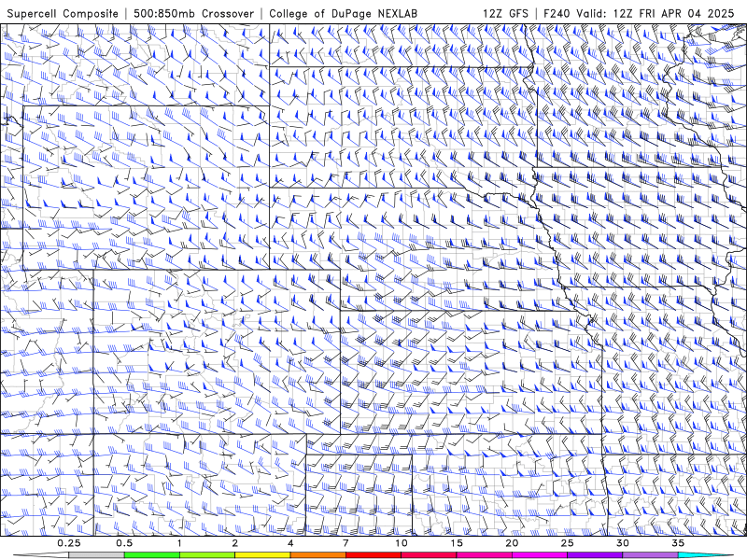This screenshot has width=747, height=560.
Task: Click the "500:850mb Crossover" header text
Action: pos(194,13)
